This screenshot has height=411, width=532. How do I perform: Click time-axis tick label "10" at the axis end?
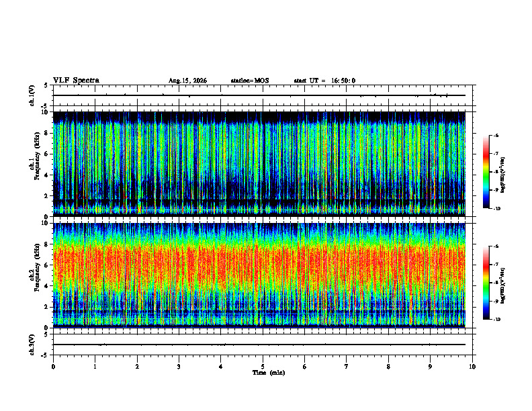pyautogui.click(x=472, y=367)
